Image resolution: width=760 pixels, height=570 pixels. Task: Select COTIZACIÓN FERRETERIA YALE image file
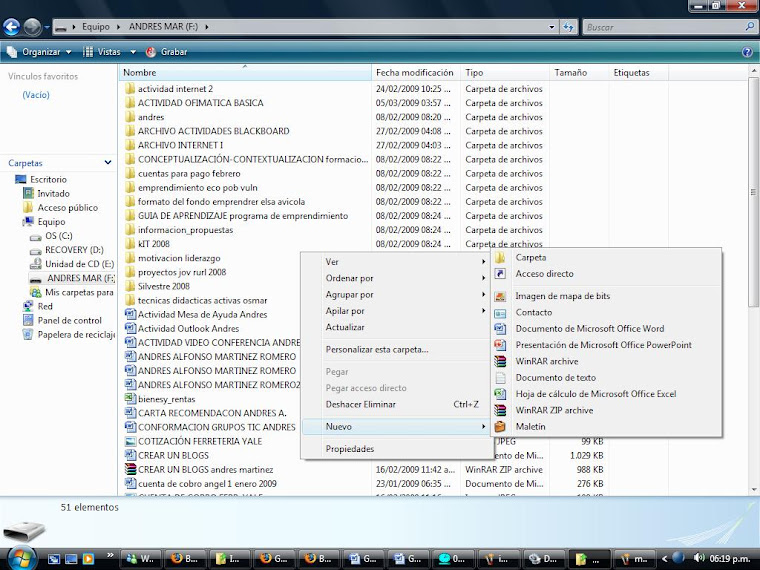click(x=193, y=441)
